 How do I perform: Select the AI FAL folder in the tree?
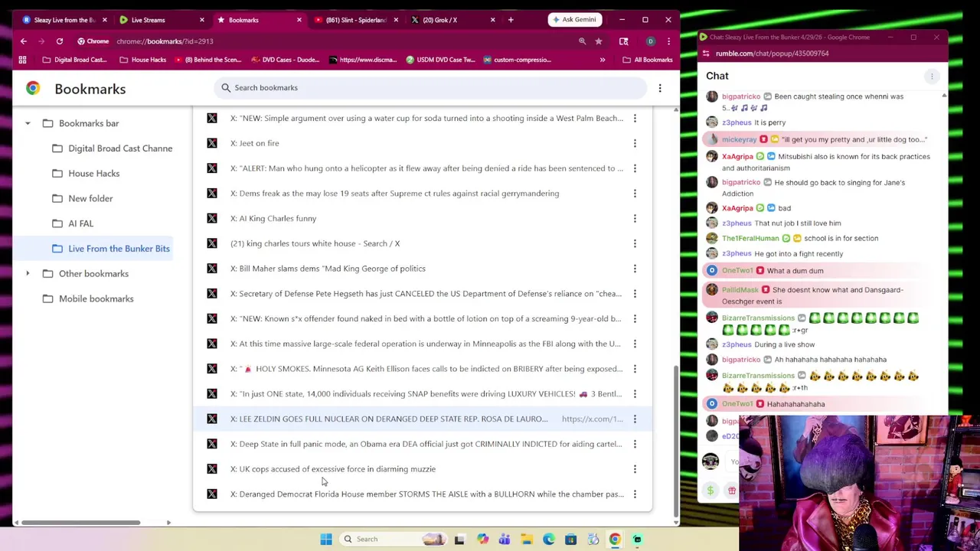80,223
